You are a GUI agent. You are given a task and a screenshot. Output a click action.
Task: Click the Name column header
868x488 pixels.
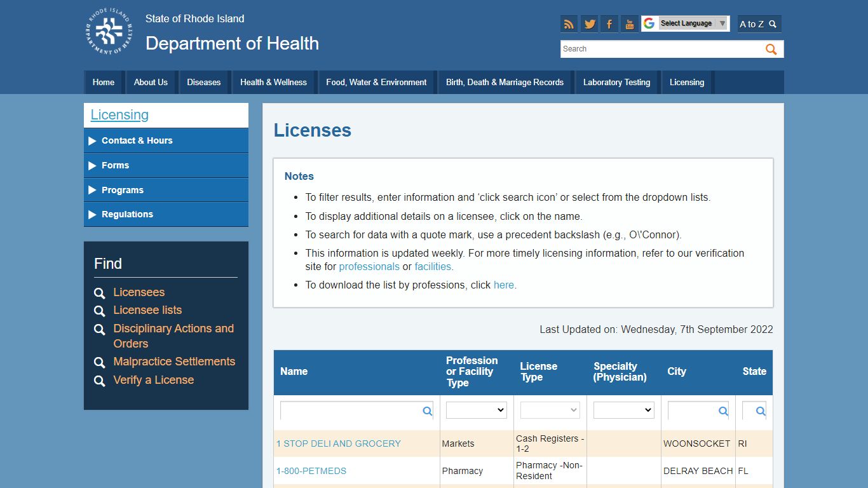(x=294, y=372)
